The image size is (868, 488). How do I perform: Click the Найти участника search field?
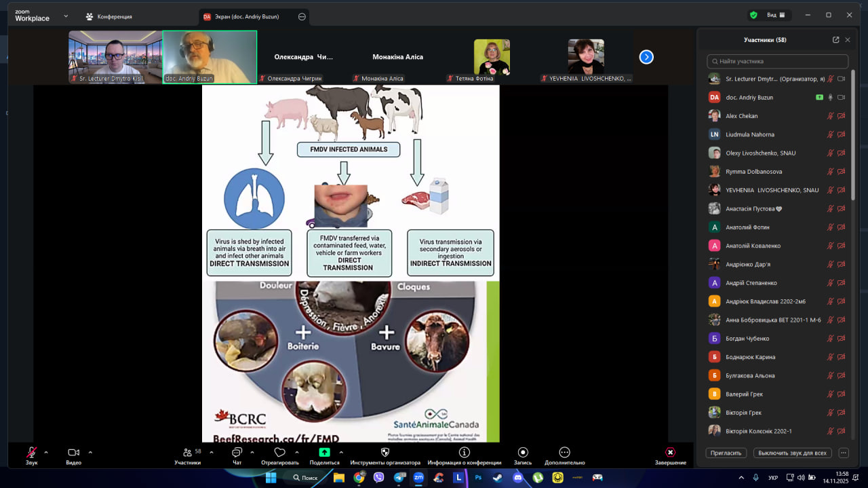tap(778, 61)
